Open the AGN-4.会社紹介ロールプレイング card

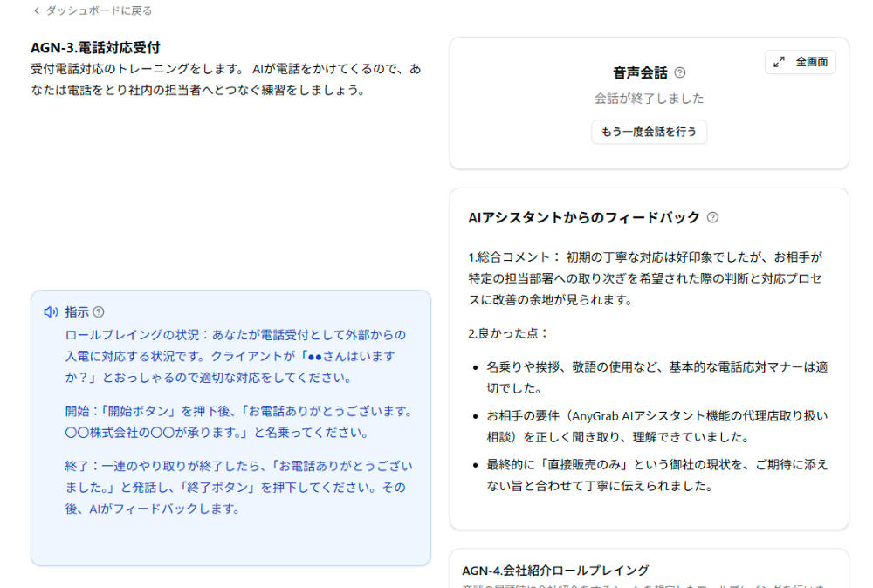point(649,570)
